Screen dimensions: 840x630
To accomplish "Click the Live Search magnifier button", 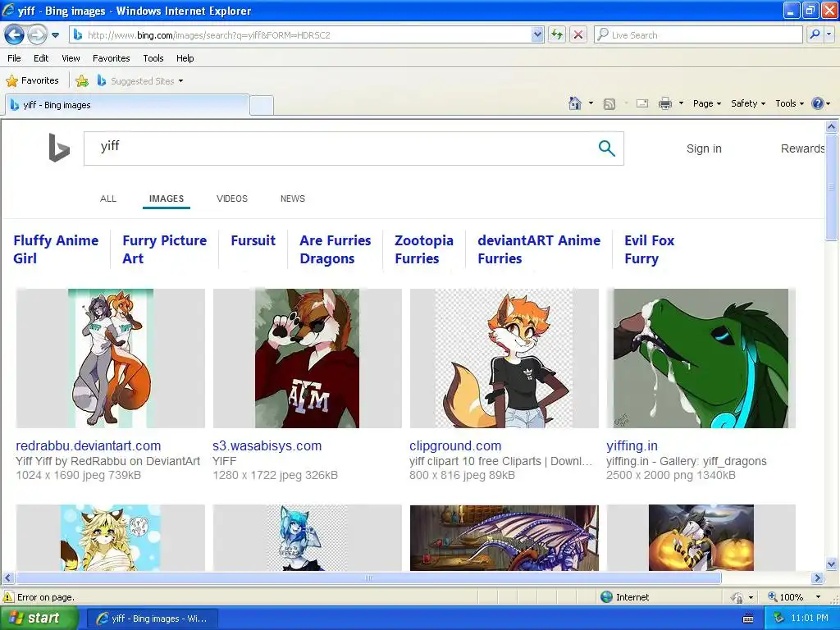I will (x=815, y=35).
